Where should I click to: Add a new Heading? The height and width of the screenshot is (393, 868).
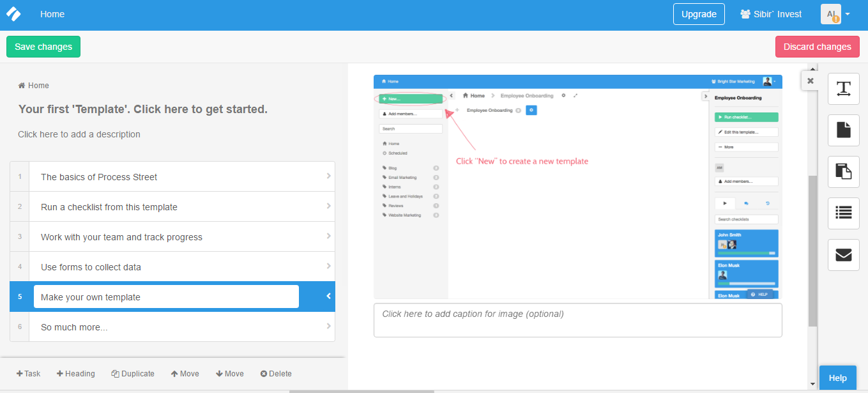[x=76, y=374]
